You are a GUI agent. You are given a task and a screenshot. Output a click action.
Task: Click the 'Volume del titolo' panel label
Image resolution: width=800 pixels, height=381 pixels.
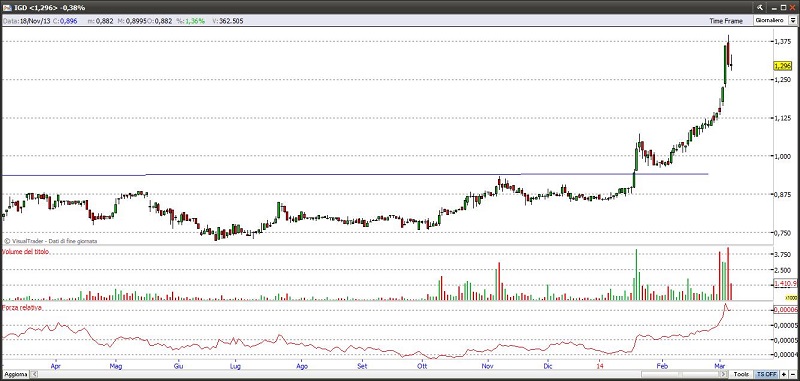26,252
